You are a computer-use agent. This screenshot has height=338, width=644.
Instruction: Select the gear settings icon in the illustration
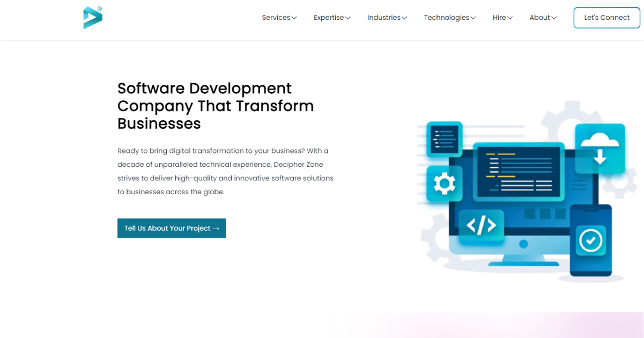[x=444, y=184]
